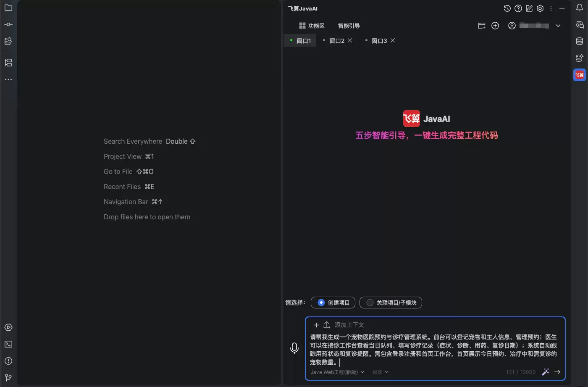Select the 窗口1 tab

[x=300, y=41]
